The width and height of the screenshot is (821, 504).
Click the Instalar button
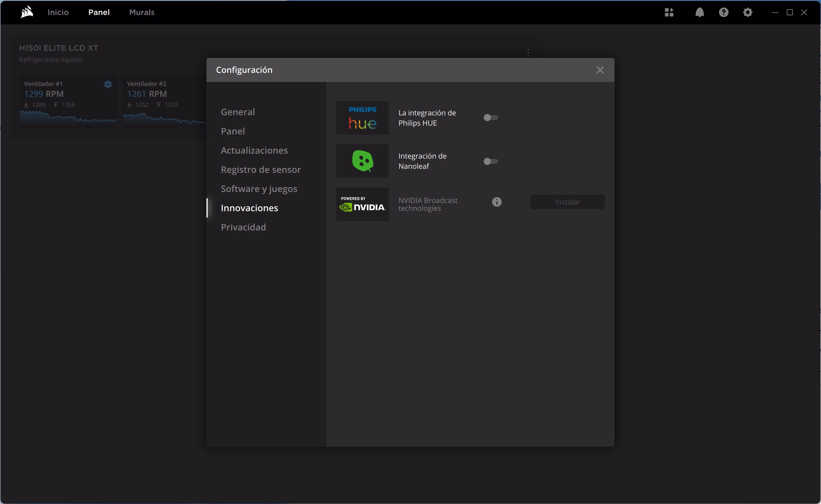[x=567, y=202]
